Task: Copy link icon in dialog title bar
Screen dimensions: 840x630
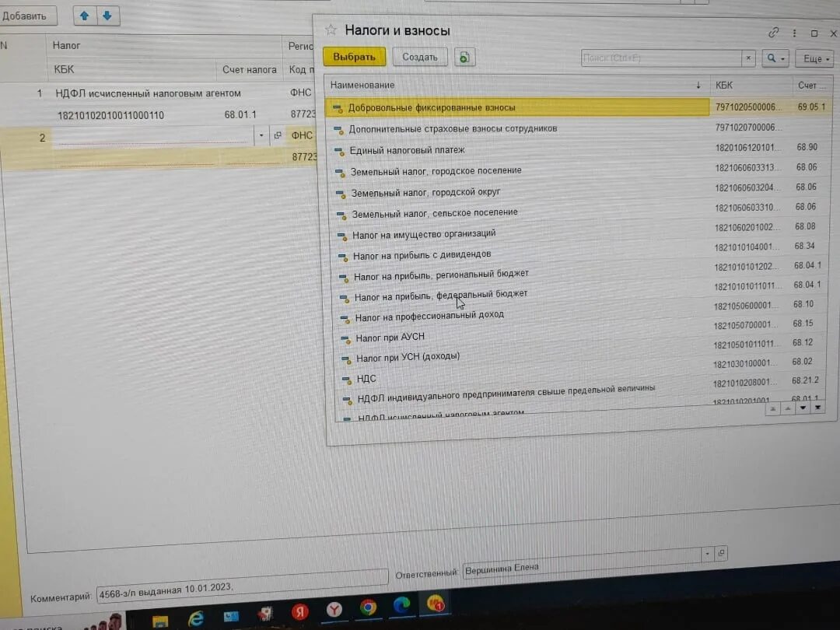Action: point(773,33)
